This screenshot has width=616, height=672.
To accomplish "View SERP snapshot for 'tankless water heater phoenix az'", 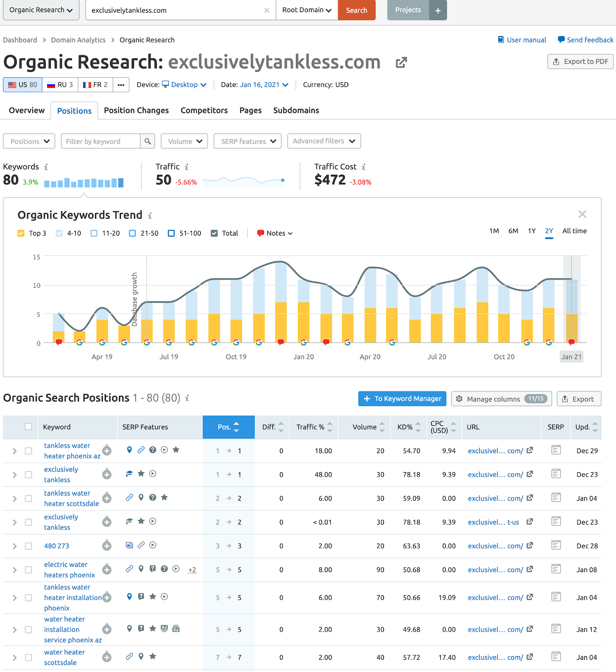I will click(556, 450).
